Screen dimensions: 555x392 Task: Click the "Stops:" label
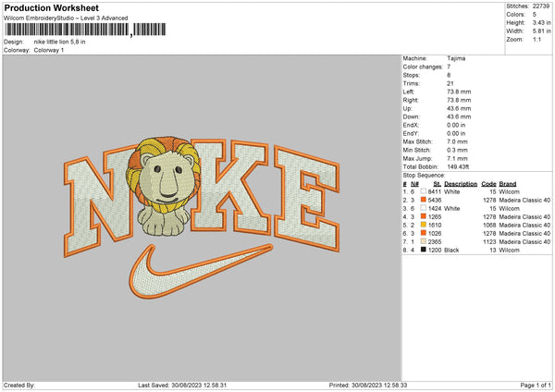412,75
